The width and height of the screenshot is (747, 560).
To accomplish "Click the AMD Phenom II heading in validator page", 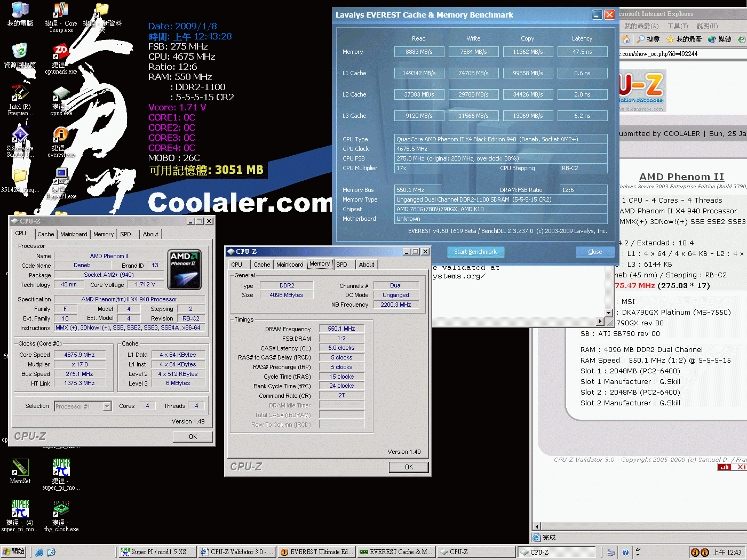I will (681, 177).
